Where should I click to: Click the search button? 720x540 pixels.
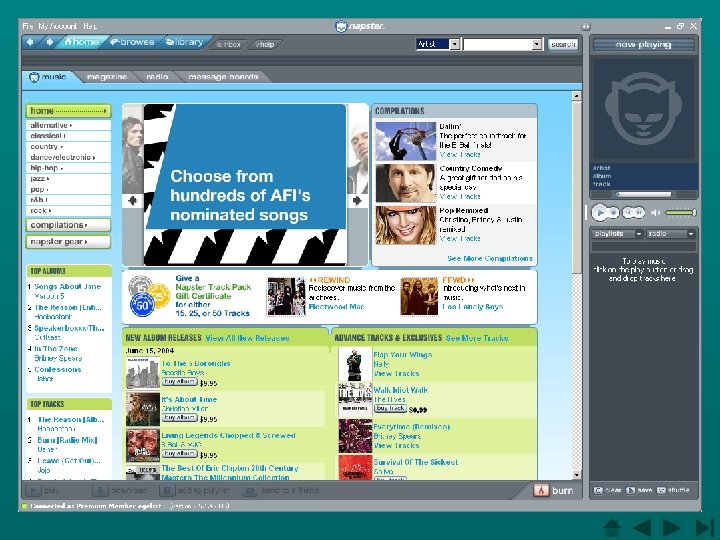[x=563, y=44]
